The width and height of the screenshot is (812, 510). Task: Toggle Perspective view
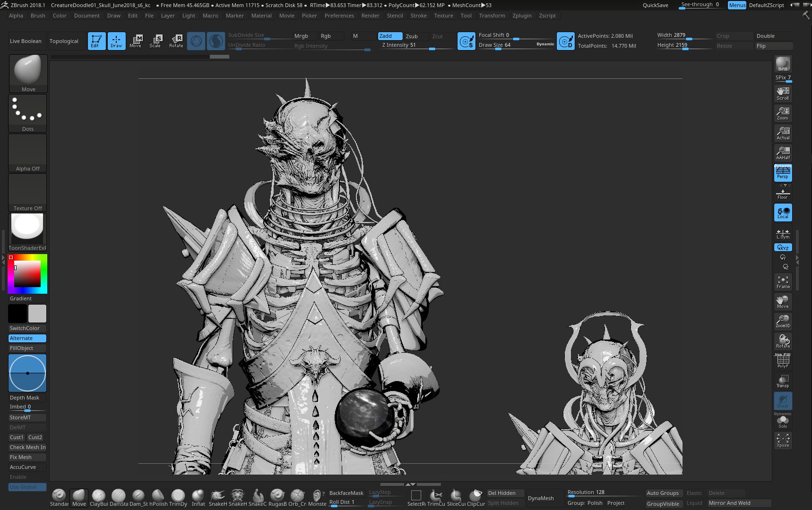point(783,172)
